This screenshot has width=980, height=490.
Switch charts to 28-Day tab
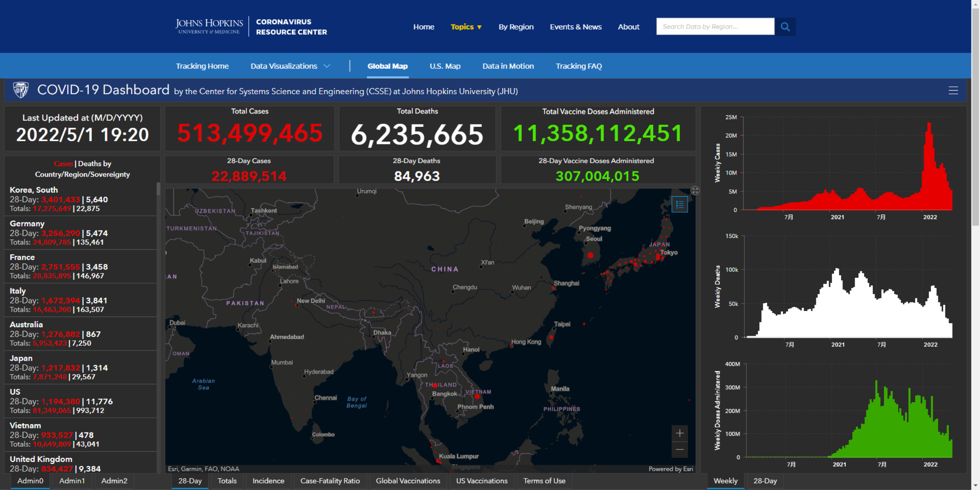click(765, 481)
